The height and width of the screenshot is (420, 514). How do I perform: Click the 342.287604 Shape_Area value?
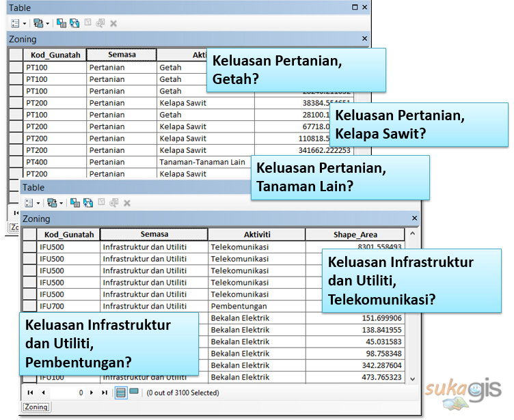[381, 365]
